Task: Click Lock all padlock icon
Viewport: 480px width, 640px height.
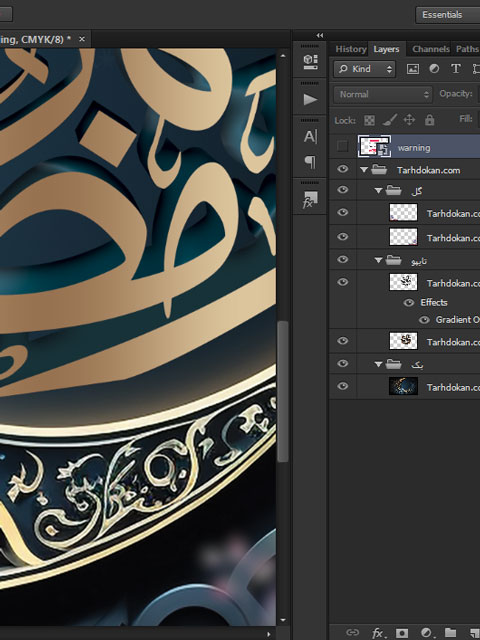Action: pos(429,120)
